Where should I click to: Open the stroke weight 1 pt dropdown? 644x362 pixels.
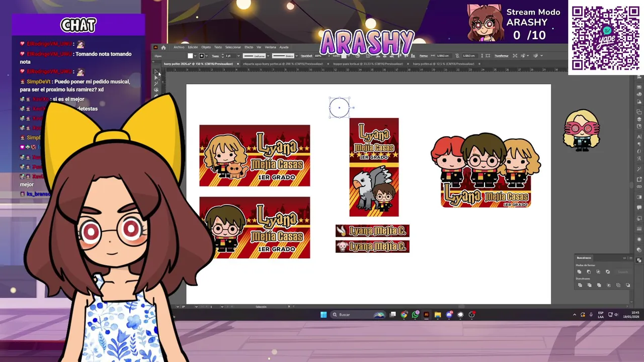pyautogui.click(x=238, y=56)
